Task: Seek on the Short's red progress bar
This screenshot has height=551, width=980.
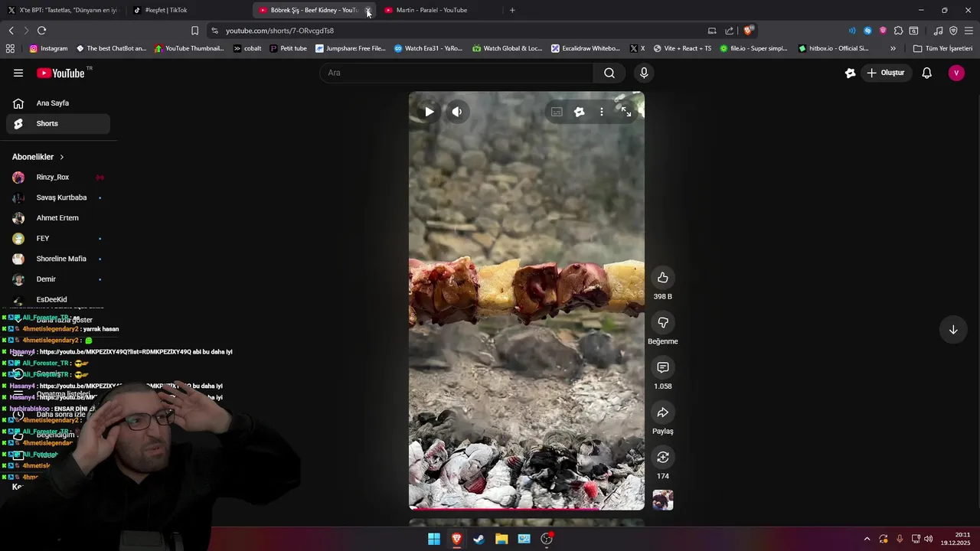Action: tap(527, 507)
